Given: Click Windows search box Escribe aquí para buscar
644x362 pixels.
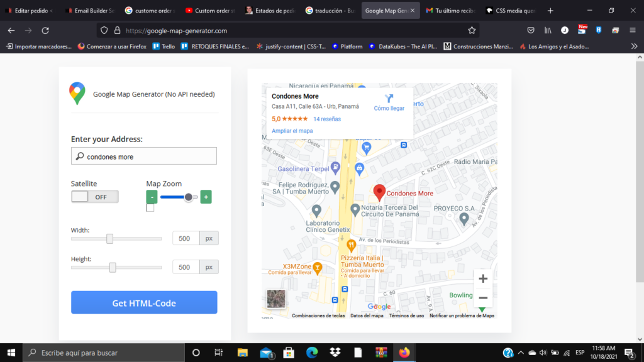Looking at the screenshot, I should pos(104,353).
